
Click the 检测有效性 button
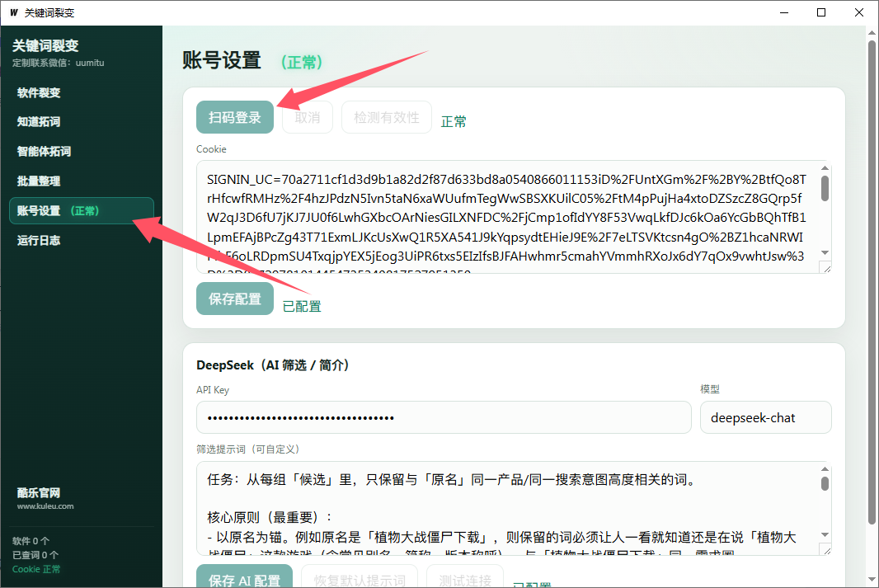(386, 117)
